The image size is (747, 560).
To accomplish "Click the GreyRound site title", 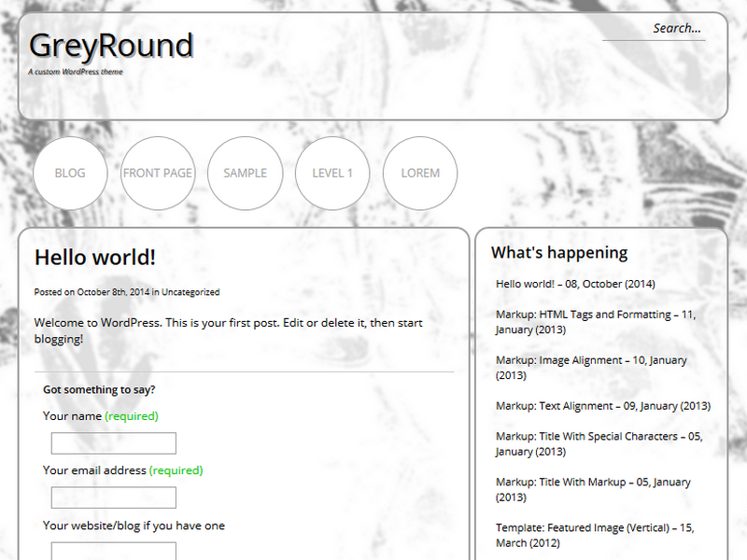I will point(111,45).
